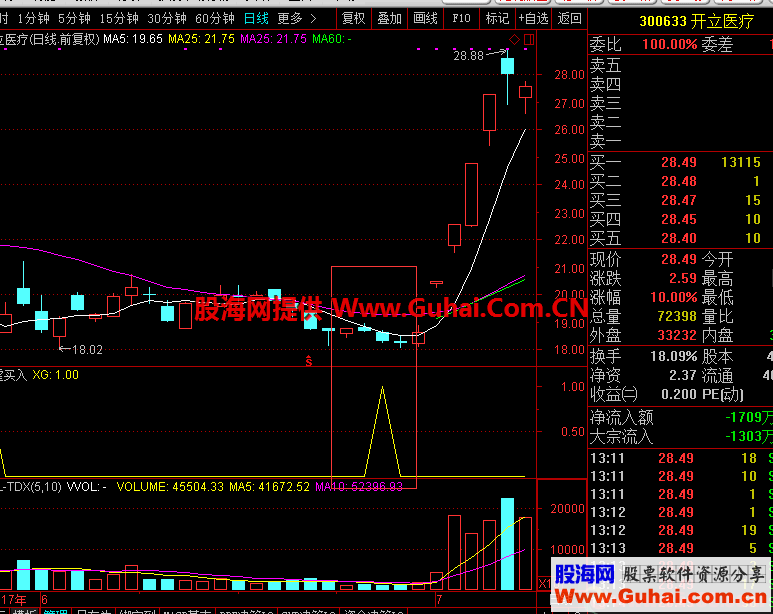The width and height of the screenshot is (773, 614).
Task: Click the 返回 back button
Action: pos(569,19)
